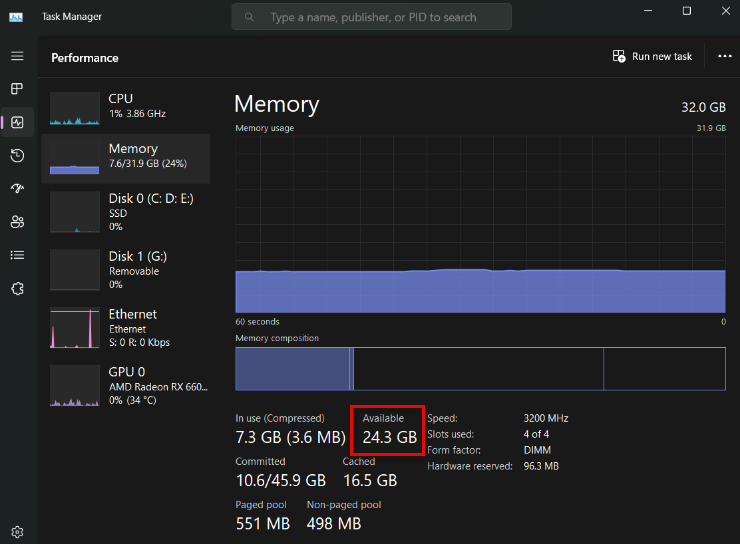740x544 pixels.
Task: Open the App history page icon
Action: 17,156
